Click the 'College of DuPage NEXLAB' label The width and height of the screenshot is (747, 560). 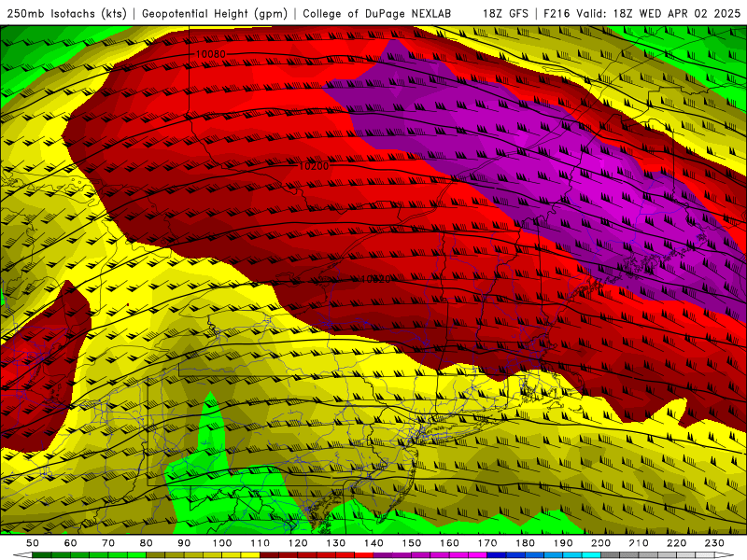(376, 14)
